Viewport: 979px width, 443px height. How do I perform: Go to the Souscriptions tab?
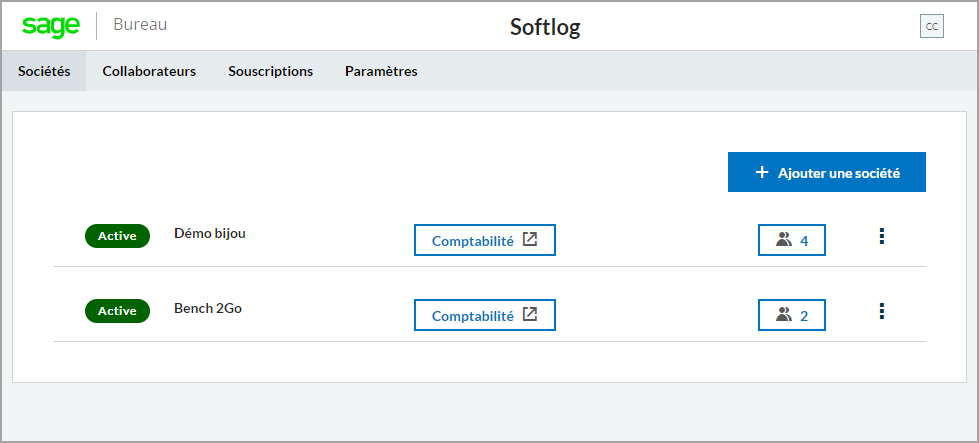click(x=270, y=71)
